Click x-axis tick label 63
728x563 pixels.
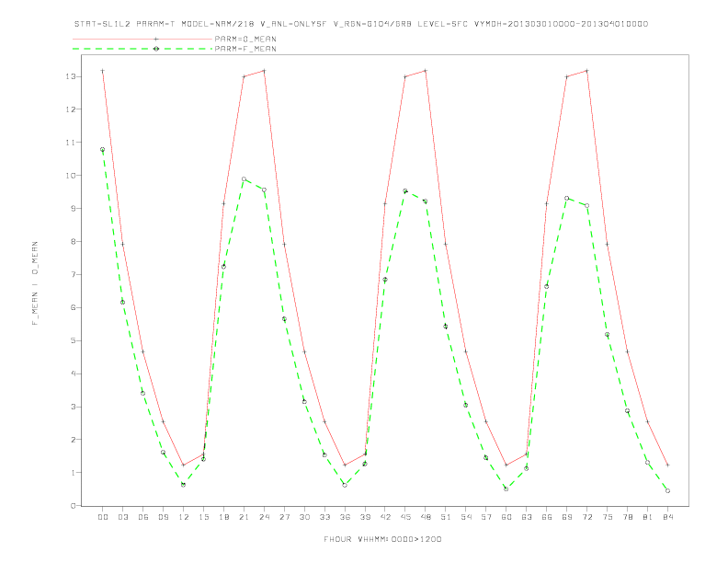click(527, 517)
